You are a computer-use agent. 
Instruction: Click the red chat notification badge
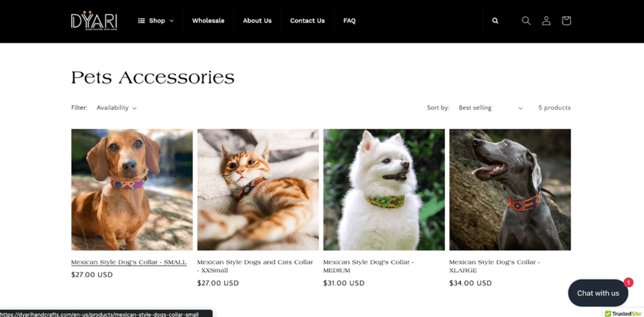click(629, 283)
